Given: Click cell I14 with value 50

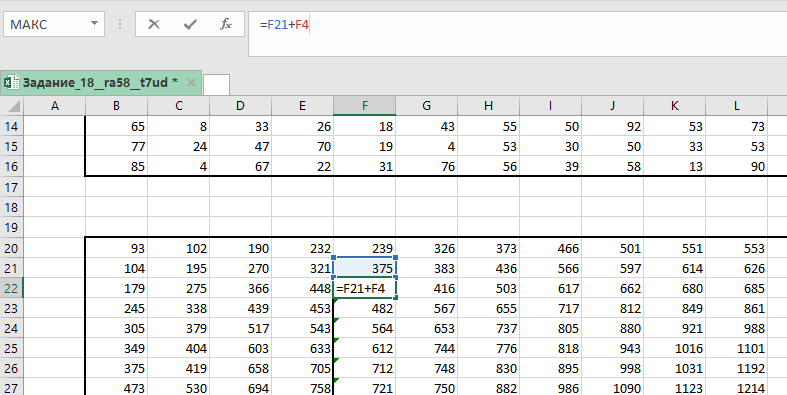Looking at the screenshot, I should (551, 126).
